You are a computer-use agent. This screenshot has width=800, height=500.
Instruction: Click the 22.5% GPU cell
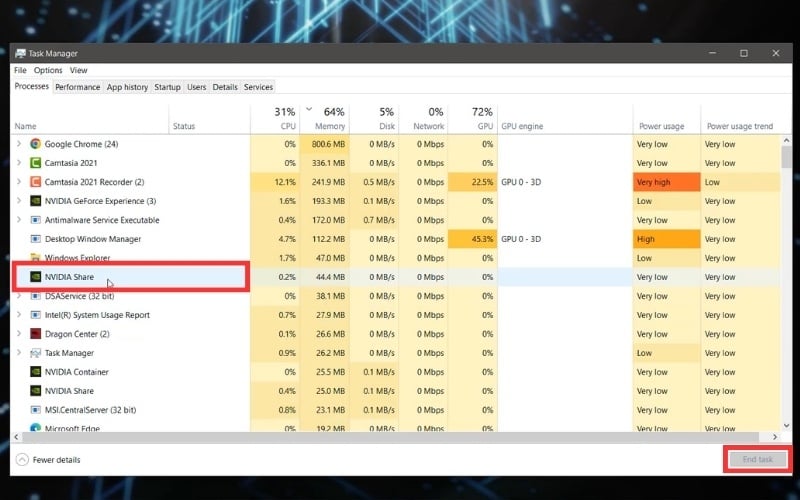472,182
